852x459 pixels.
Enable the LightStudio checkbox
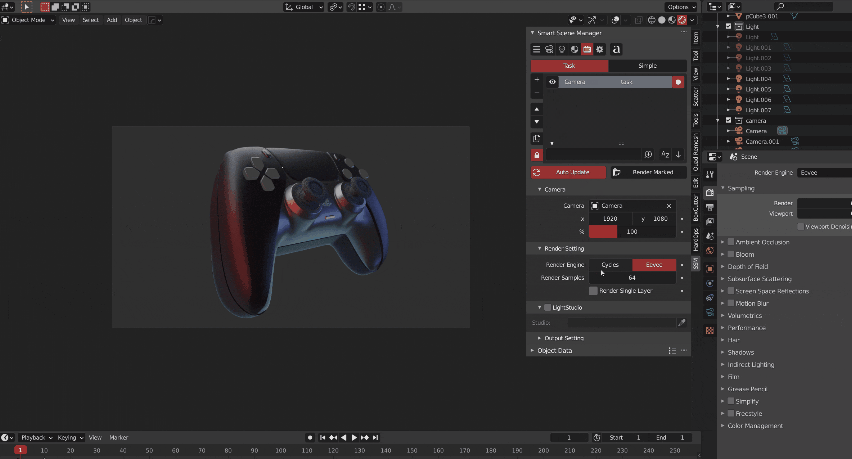pyautogui.click(x=547, y=307)
